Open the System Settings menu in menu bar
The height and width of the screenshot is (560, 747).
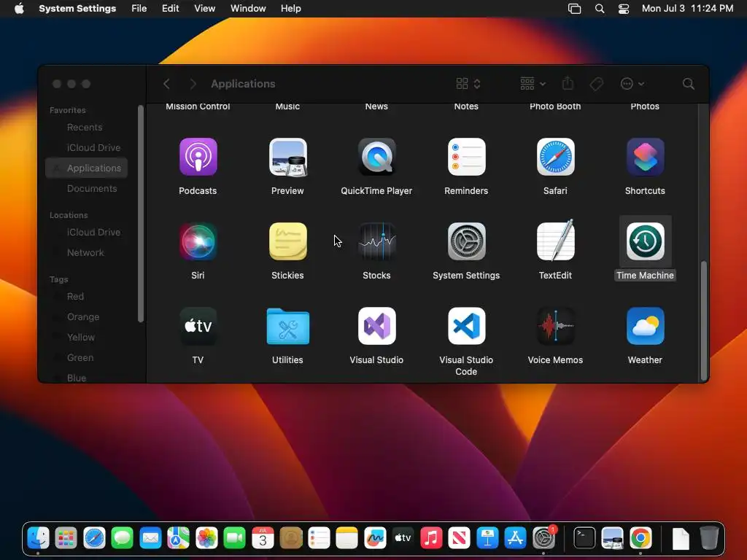click(x=77, y=8)
